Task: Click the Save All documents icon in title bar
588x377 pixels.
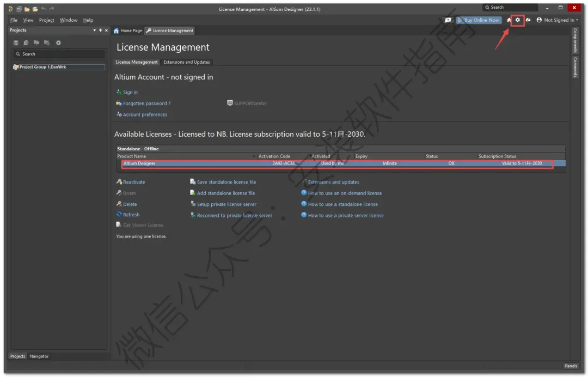Action: click(x=19, y=9)
